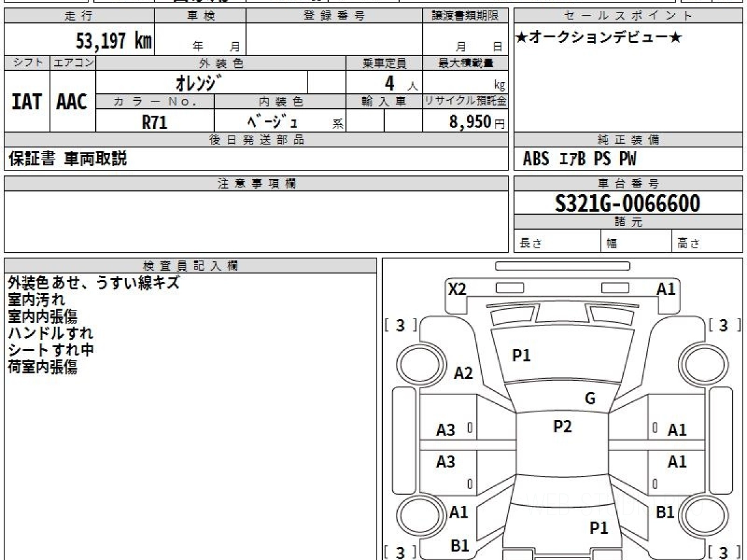This screenshot has width=747, height=560.
Task: Click the G mark on the windshield
Action: click(590, 399)
